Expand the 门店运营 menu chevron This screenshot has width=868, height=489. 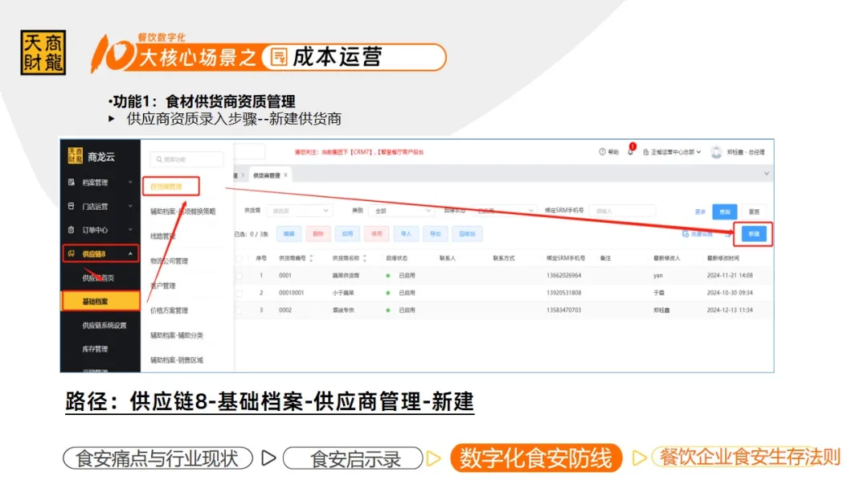click(131, 206)
